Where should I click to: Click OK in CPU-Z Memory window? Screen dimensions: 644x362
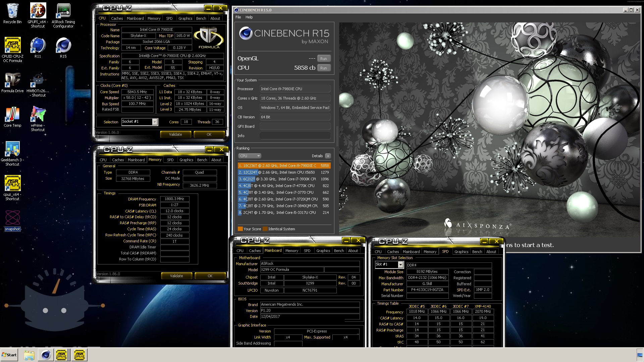[210, 276]
